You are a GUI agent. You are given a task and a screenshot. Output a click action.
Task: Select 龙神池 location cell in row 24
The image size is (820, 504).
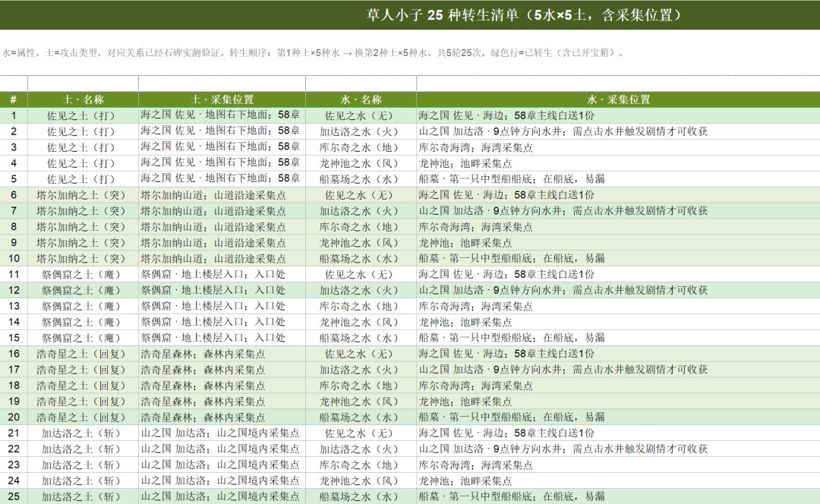pyautogui.click(x=618, y=480)
